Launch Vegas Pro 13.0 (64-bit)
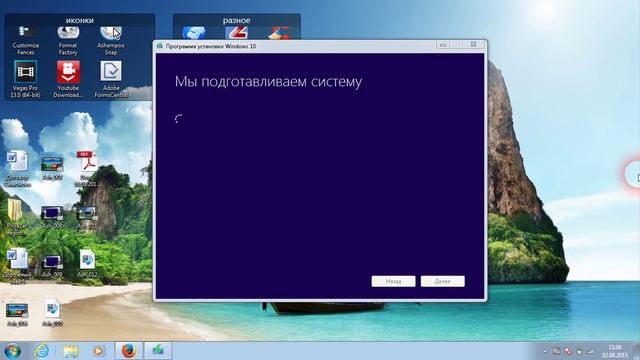This screenshot has width=640, height=360. pyautogui.click(x=25, y=79)
